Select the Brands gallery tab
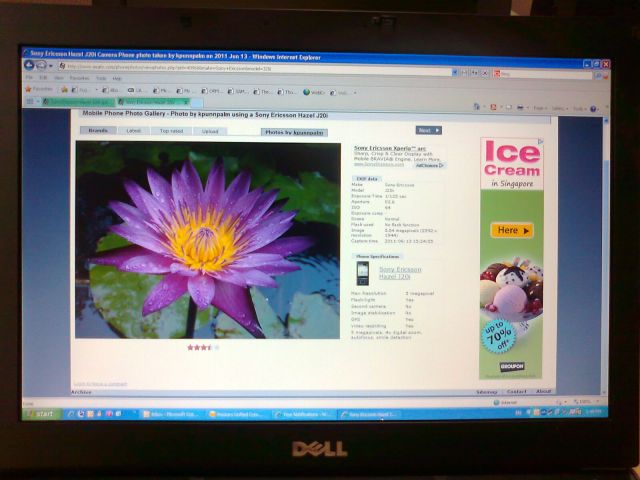Image resolution: width=640 pixels, height=480 pixels. pyautogui.click(x=98, y=131)
